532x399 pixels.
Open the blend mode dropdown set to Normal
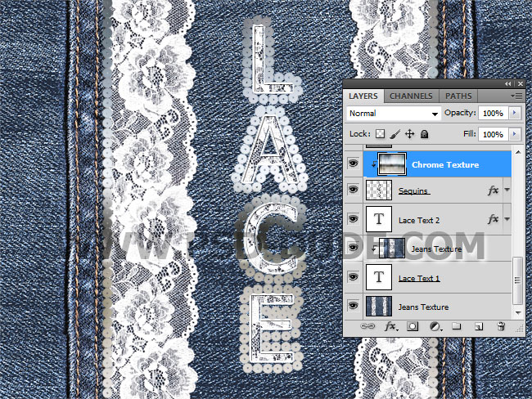point(393,114)
